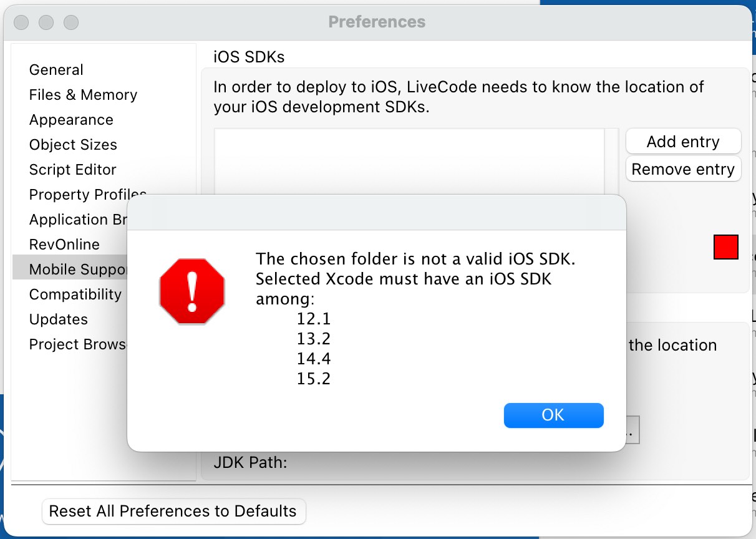Click the Add entry button

click(x=683, y=142)
